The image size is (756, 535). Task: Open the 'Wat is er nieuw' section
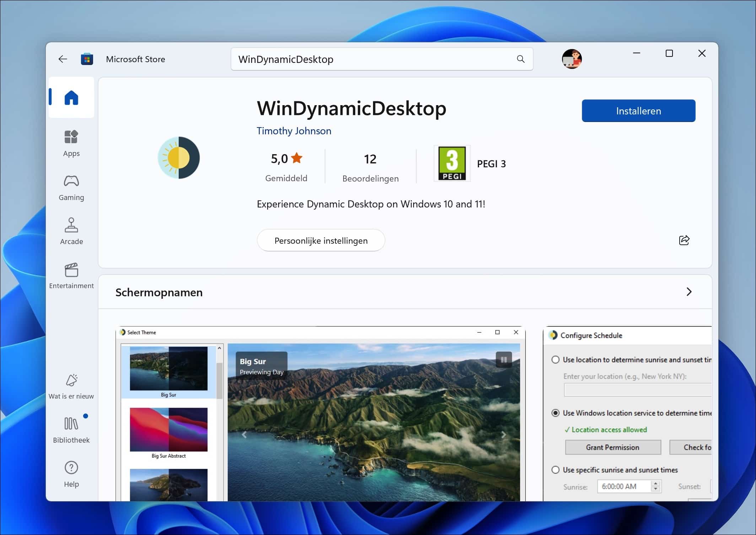[x=71, y=387]
